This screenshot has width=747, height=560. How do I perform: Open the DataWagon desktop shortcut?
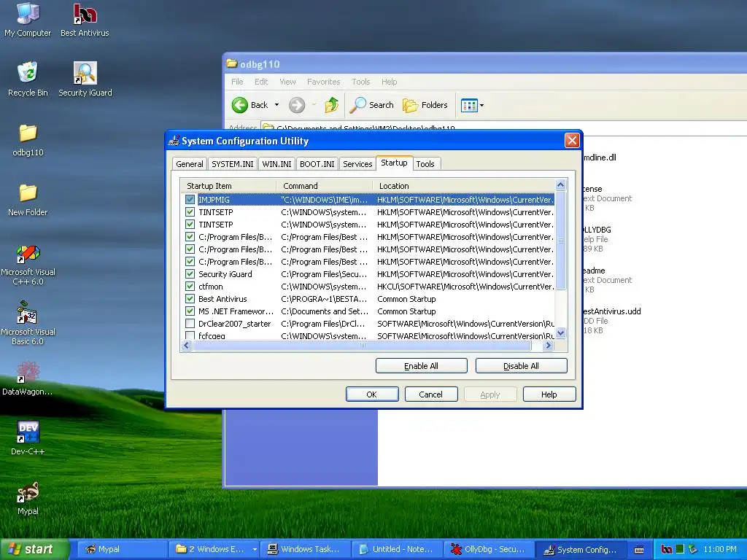28,379
